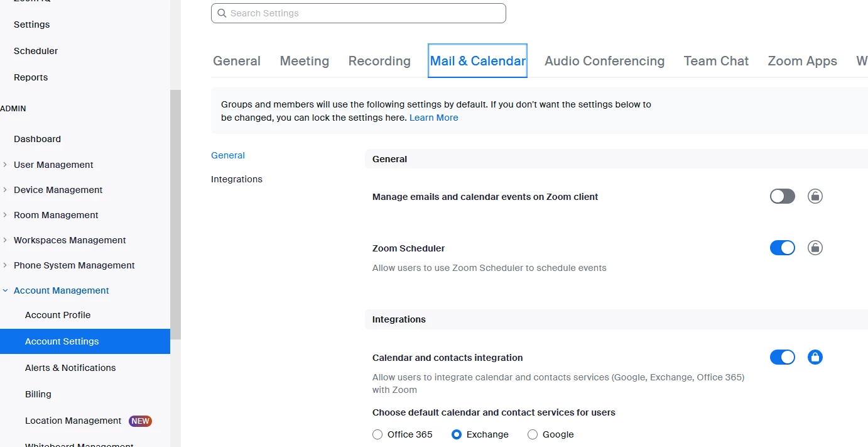Select Account Settings in sidebar
This screenshot has width=868, height=447.
click(x=85, y=341)
